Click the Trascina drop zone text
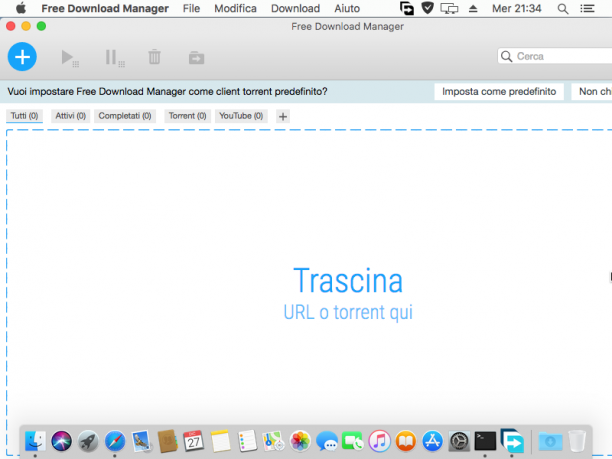The width and height of the screenshot is (612, 459). (x=348, y=280)
